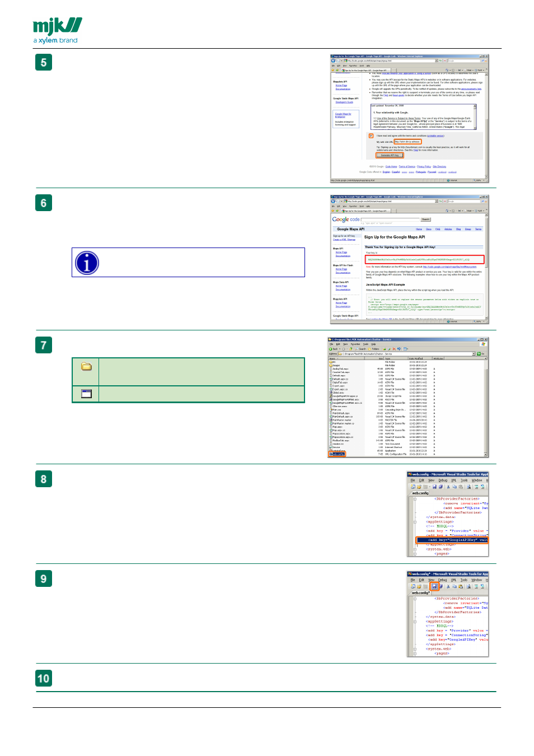Open the Edit menu in the step 8 Visual Studio window
Image resolution: width=534 pixels, height=756 pixels.
[421, 480]
